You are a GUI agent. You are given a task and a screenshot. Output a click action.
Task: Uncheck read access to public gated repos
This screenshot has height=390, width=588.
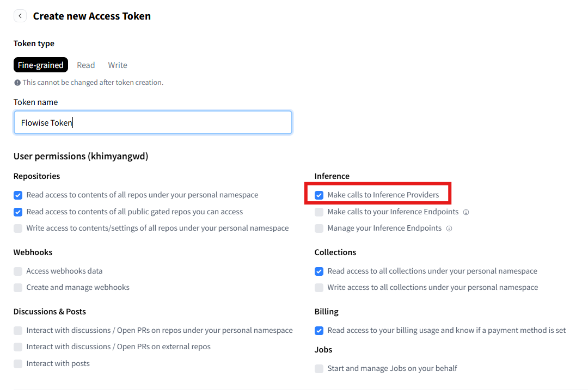[19, 212]
